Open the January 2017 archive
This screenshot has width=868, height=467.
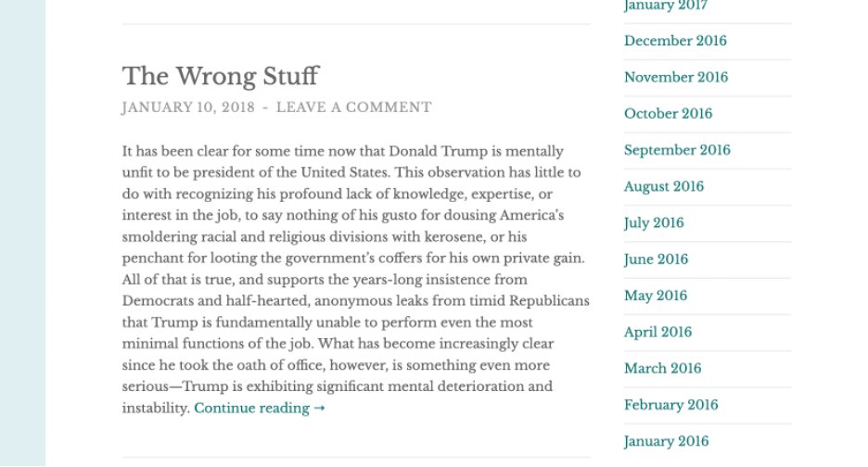pyautogui.click(x=665, y=6)
